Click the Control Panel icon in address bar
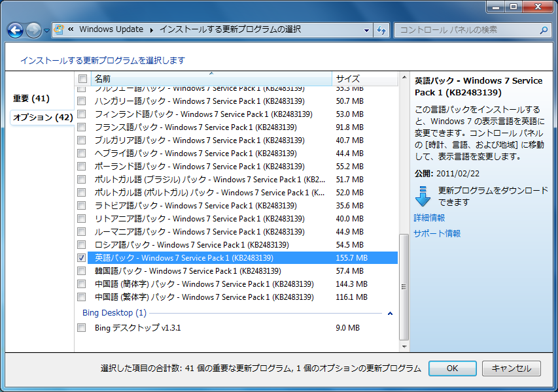Screen dimensions: 558x392 tap(60, 29)
